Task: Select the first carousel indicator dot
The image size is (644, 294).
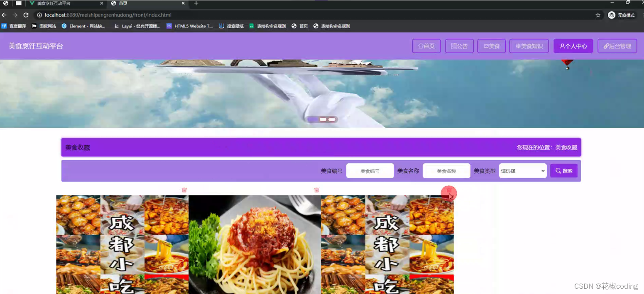Action: 313,119
